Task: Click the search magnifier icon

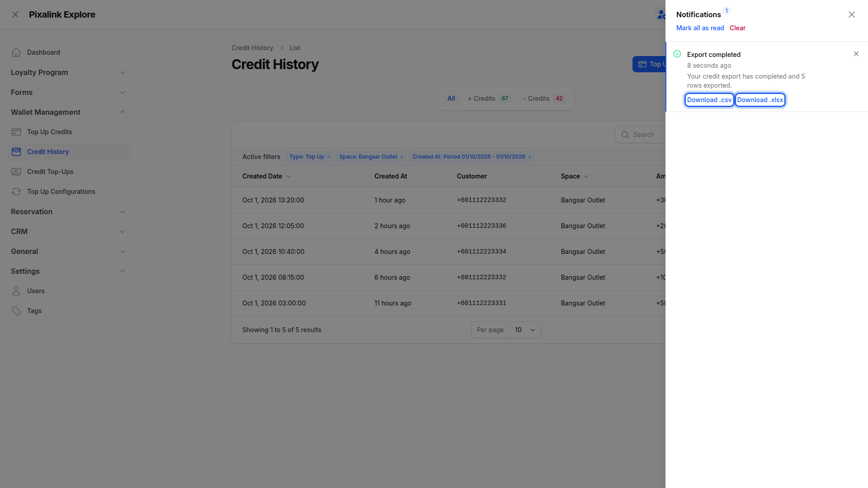Action: (x=625, y=135)
